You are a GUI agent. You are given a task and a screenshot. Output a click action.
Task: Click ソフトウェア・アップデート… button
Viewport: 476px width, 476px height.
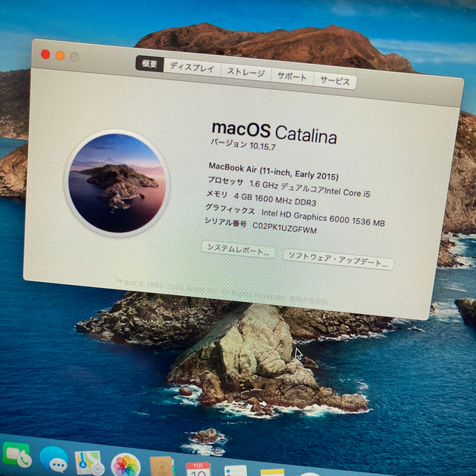point(338,260)
